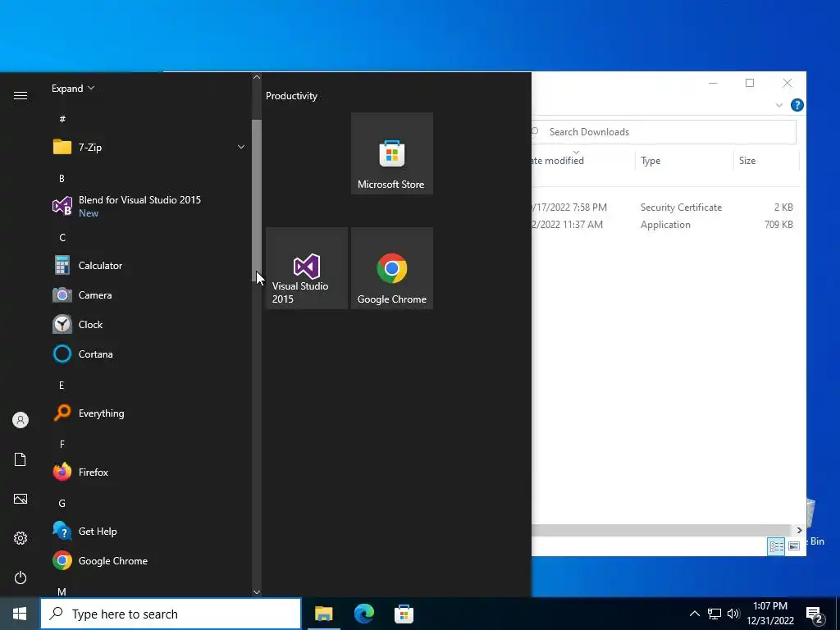The image size is (840, 630).
Task: Launch Google Chrome from the app list
Action: (149, 560)
